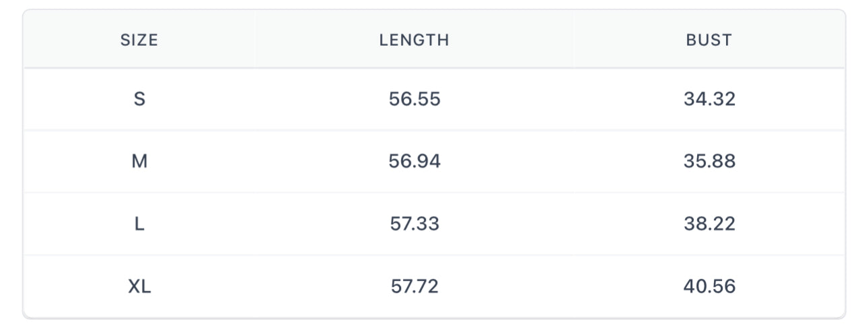This screenshot has height=330, width=868.
Task: Click the SIZE column header
Action: pyautogui.click(x=139, y=40)
